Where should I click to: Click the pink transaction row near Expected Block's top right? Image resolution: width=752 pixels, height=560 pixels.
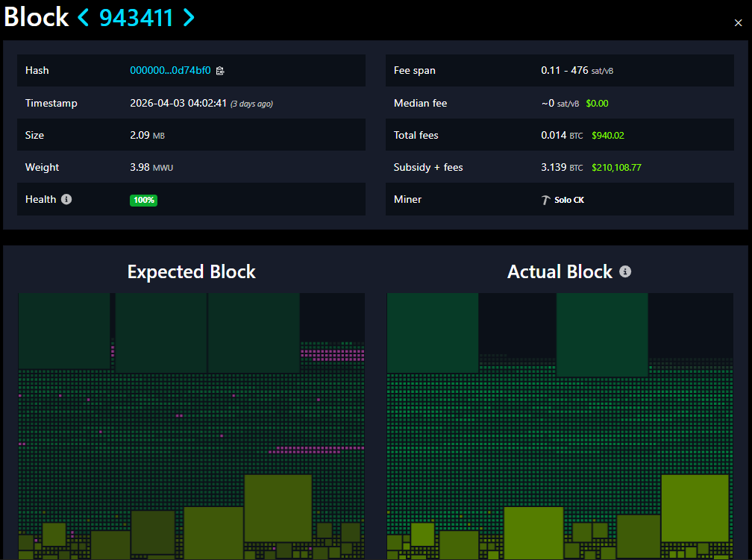[x=333, y=353]
